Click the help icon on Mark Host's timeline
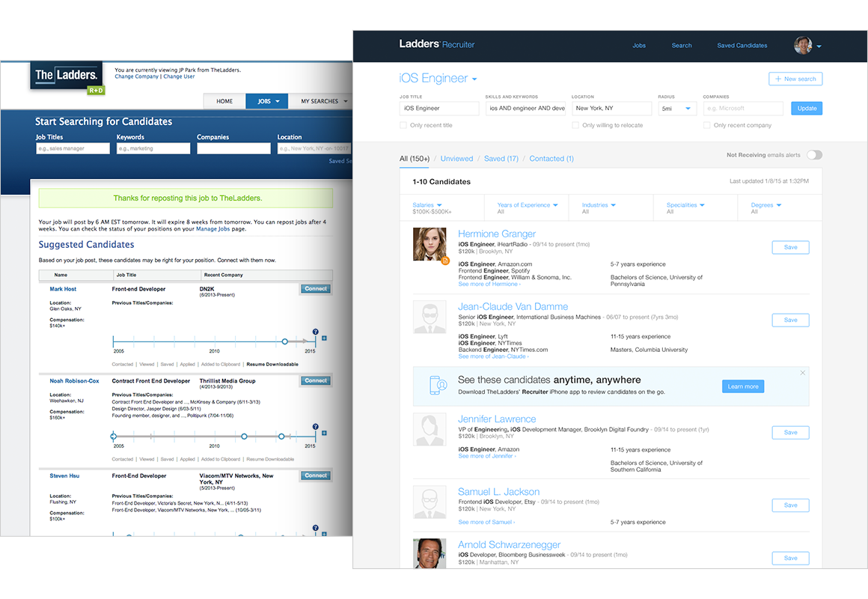The width and height of the screenshot is (868, 599). coord(316,332)
